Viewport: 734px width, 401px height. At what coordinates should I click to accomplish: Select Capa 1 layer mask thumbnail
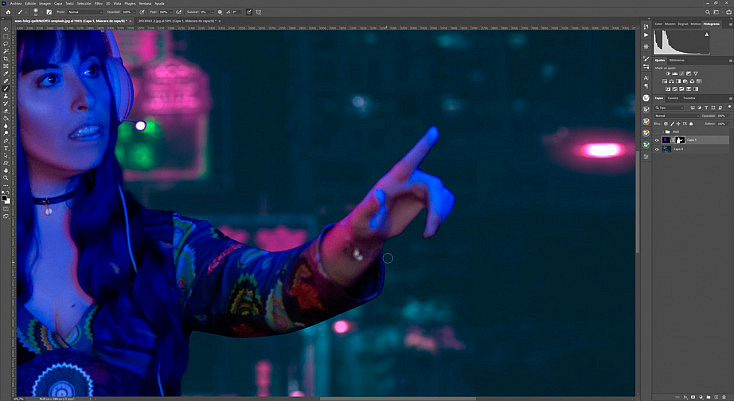click(680, 140)
